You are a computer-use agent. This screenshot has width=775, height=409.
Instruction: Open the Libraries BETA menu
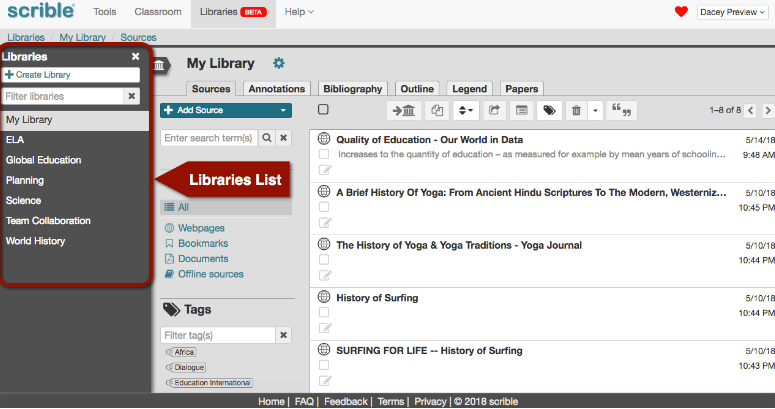233,12
